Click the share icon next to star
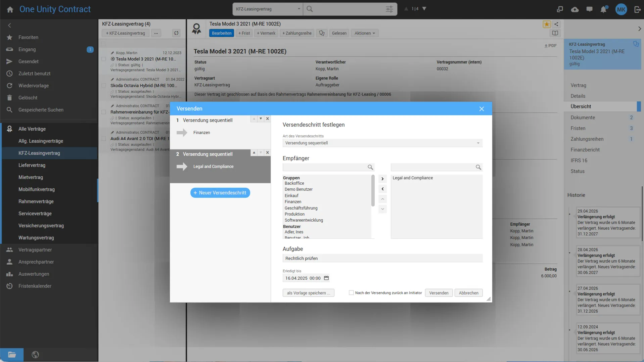 [556, 24]
